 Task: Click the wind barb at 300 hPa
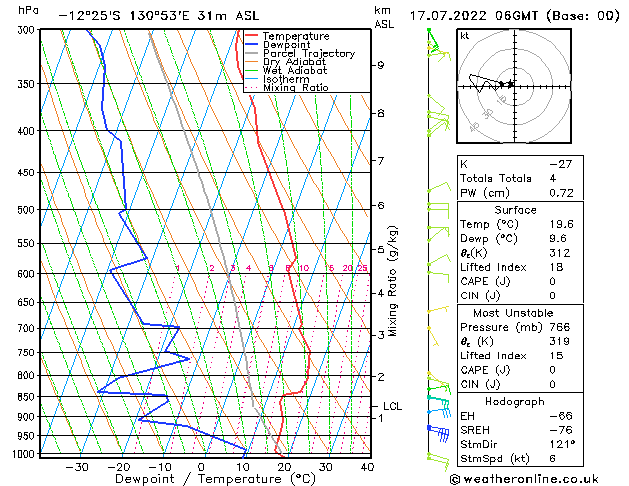pos(434,42)
